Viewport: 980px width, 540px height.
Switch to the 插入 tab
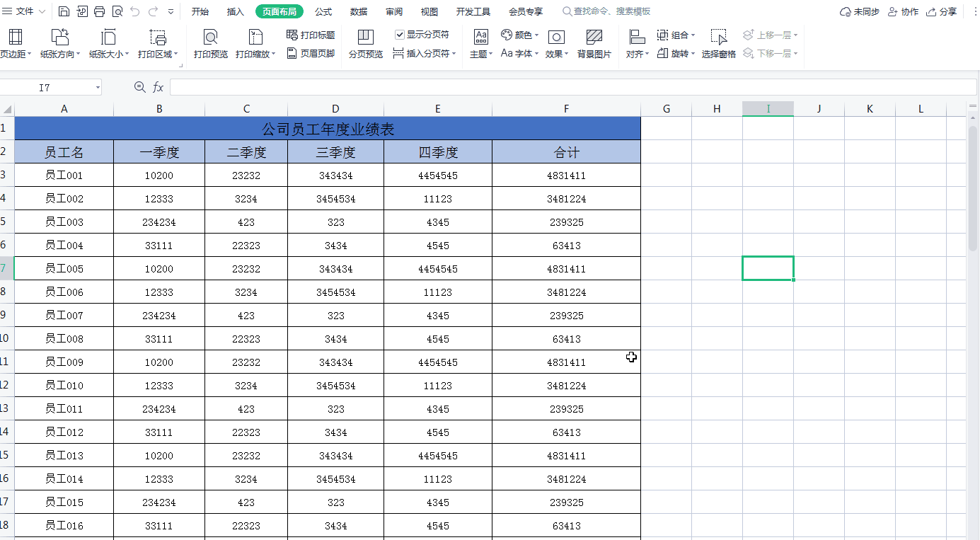tap(236, 11)
